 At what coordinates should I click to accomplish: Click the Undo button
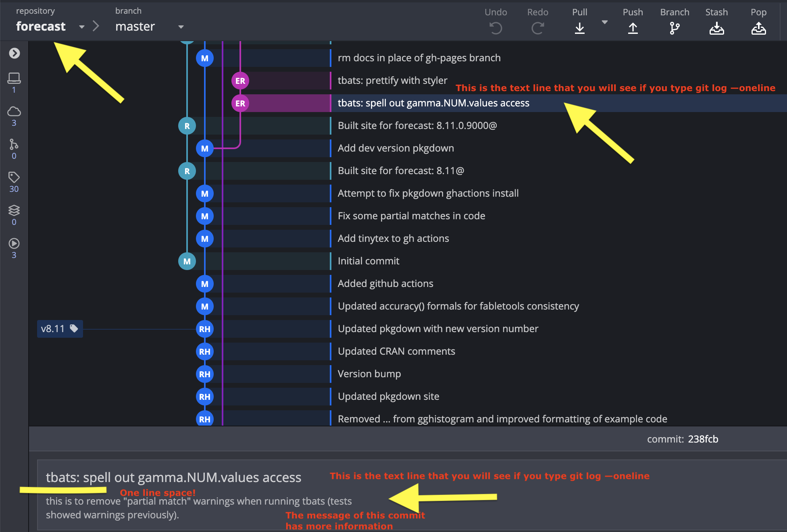(x=496, y=28)
